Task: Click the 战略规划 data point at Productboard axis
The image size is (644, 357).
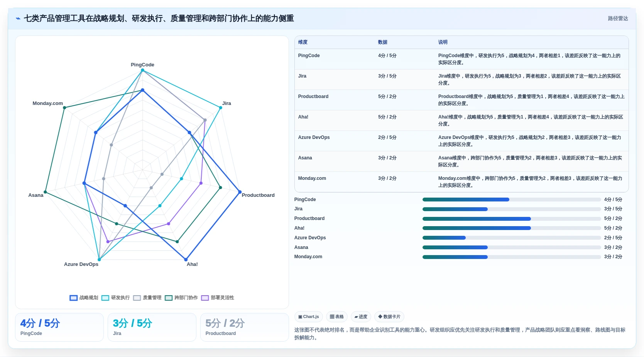Action: (x=240, y=192)
